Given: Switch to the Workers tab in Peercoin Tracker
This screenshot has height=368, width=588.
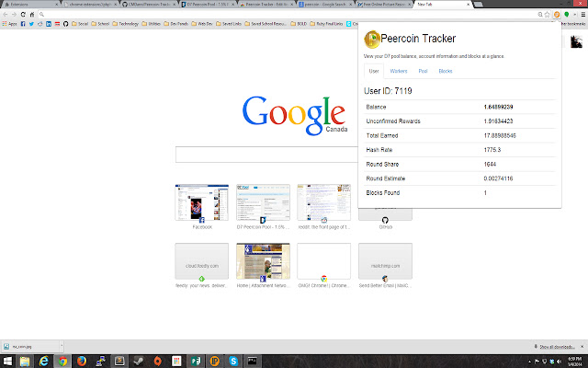Looking at the screenshot, I should click(398, 71).
